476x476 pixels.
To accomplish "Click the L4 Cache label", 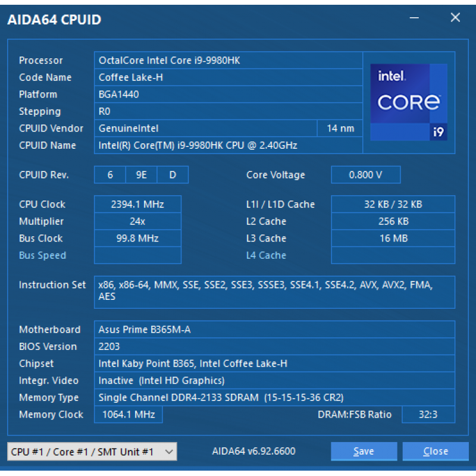I will pos(266,255).
